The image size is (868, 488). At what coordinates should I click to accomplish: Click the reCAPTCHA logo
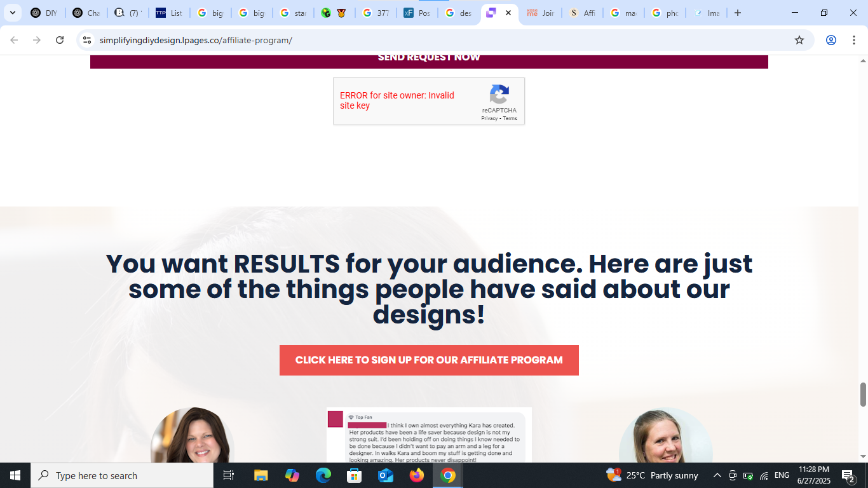[499, 95]
